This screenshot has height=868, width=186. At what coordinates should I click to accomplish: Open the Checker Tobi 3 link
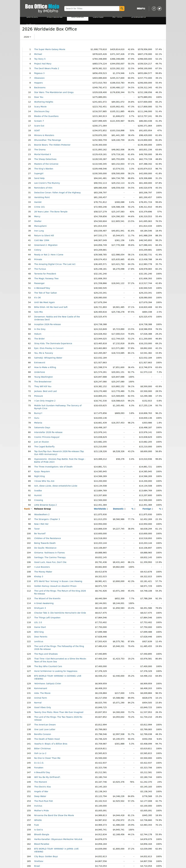tap(60, 613)
